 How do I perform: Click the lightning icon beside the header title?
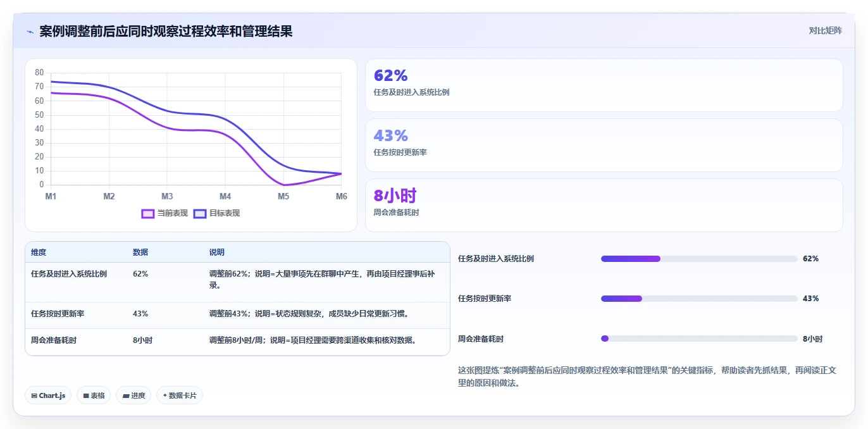(x=30, y=32)
